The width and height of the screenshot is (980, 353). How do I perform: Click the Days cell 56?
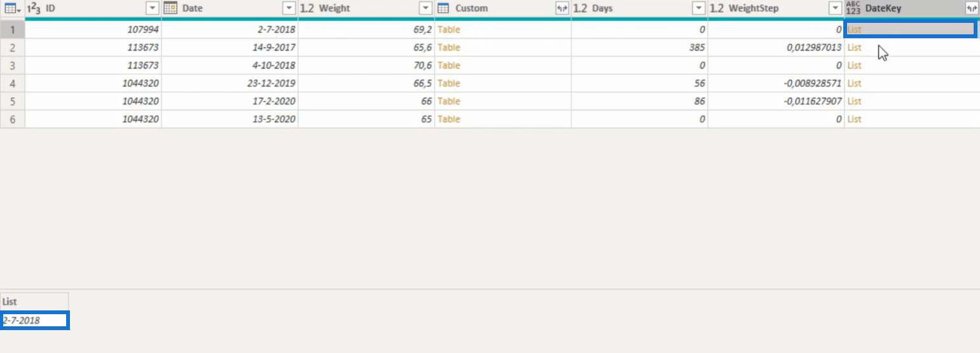[x=639, y=83]
